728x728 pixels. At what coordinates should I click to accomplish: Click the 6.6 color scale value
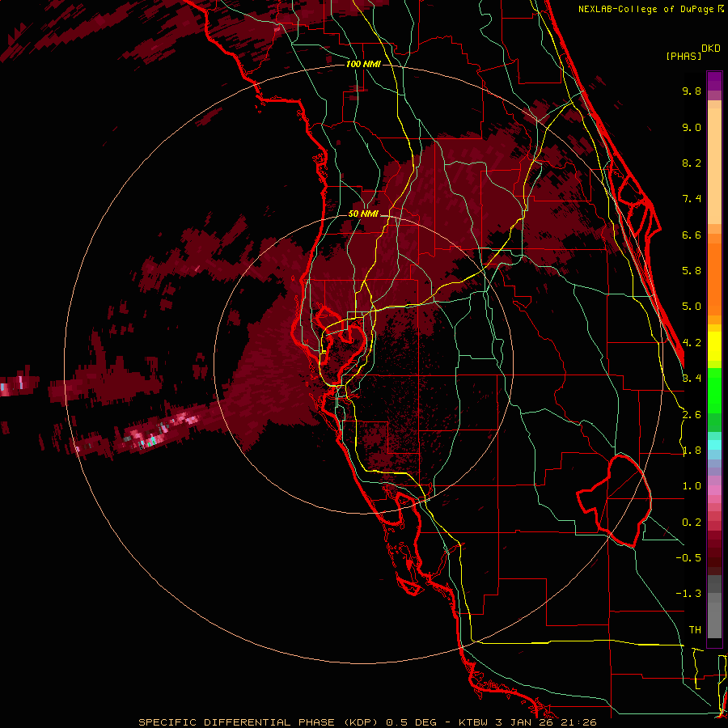click(692, 235)
